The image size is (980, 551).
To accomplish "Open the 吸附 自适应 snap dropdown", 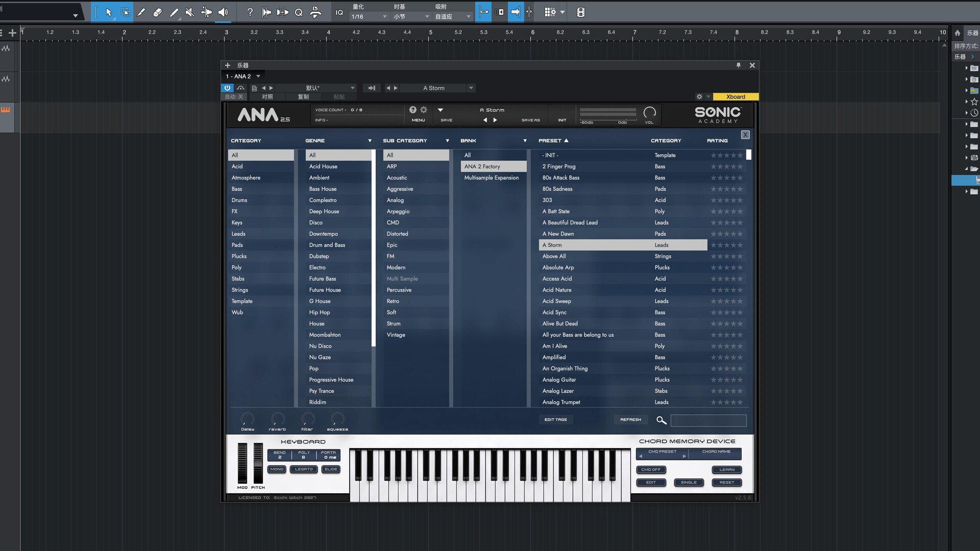I will [x=453, y=17].
